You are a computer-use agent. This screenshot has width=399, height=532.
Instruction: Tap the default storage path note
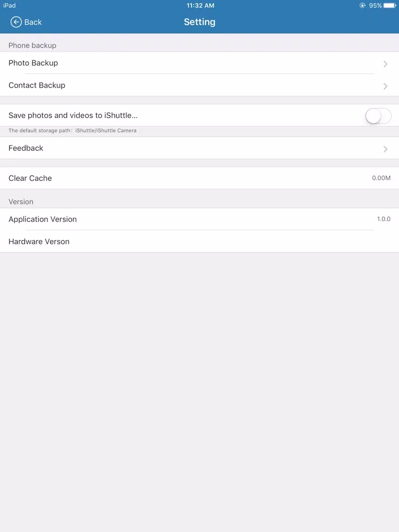click(x=72, y=131)
